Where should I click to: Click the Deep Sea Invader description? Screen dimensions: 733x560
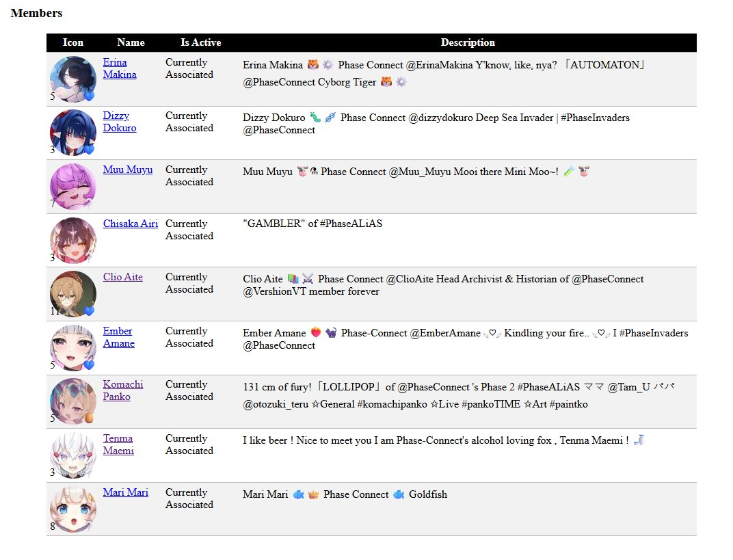(x=436, y=124)
